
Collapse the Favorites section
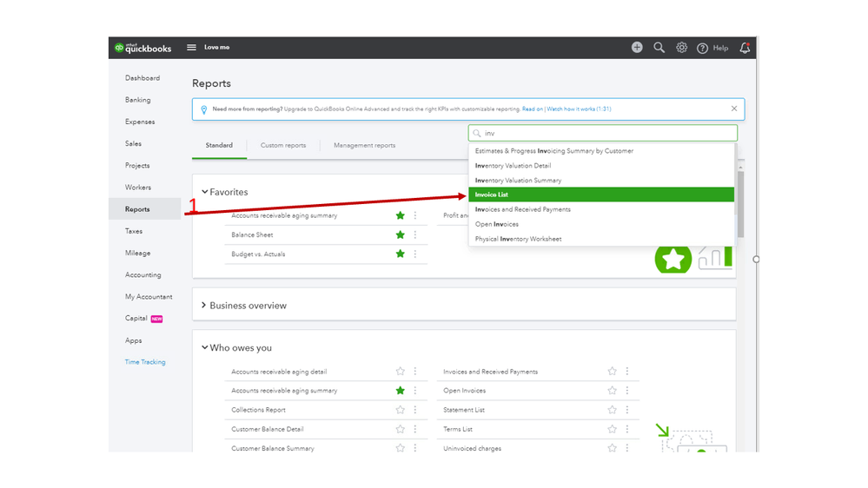click(205, 192)
